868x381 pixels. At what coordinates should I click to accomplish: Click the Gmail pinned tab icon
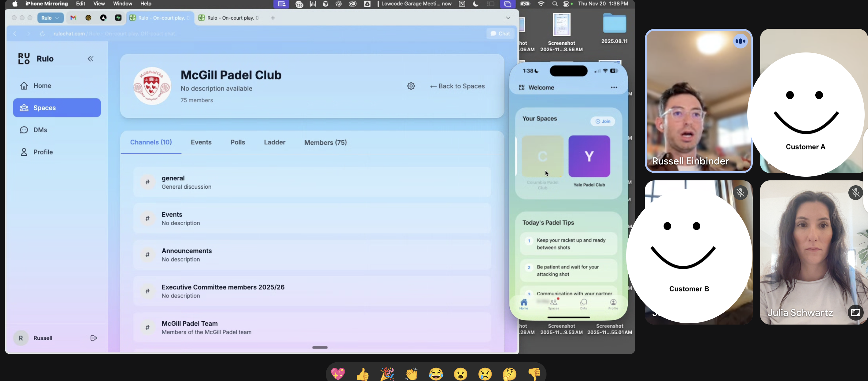73,18
